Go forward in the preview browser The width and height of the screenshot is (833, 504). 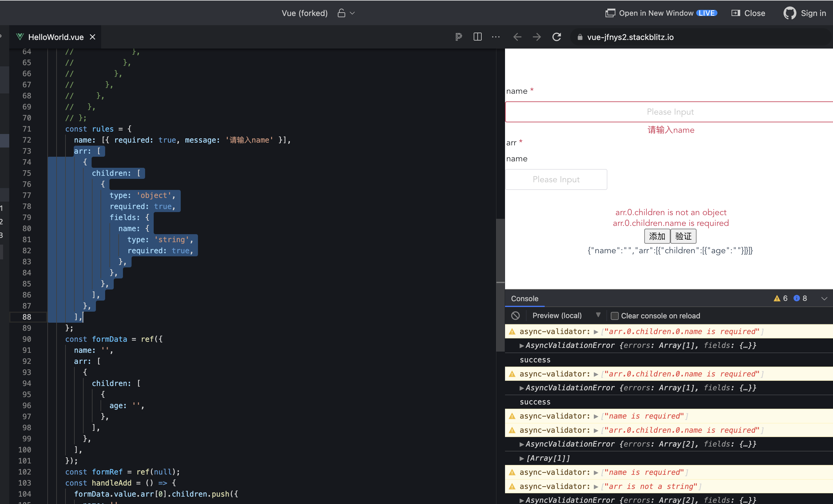tap(537, 37)
